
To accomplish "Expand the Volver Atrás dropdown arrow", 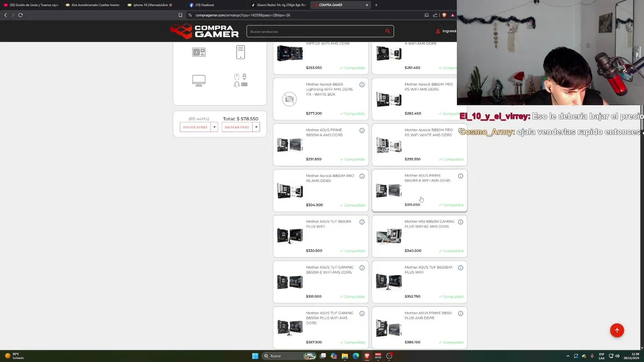I will 214,127.
